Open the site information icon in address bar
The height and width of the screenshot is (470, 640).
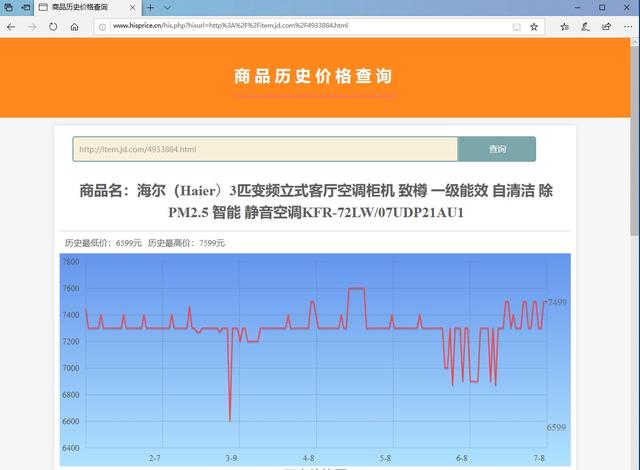point(102,27)
